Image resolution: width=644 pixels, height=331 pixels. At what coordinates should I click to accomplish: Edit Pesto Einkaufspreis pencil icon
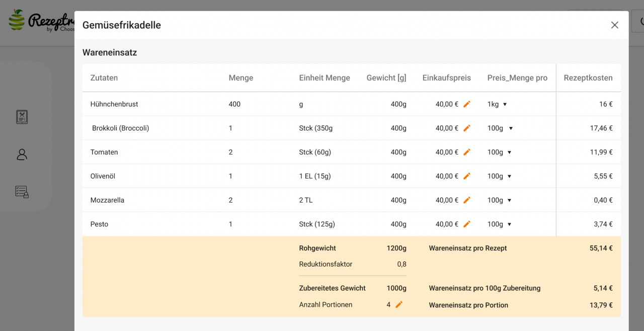[467, 224]
